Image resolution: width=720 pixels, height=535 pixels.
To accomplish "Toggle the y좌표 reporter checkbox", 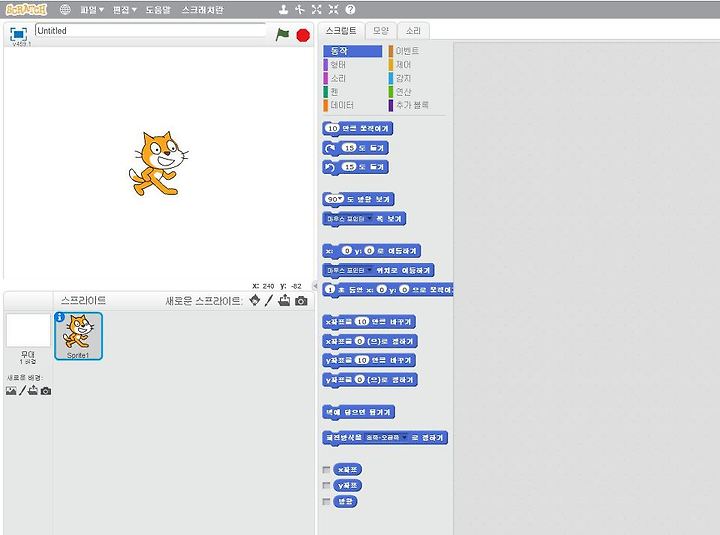I will 326,485.
